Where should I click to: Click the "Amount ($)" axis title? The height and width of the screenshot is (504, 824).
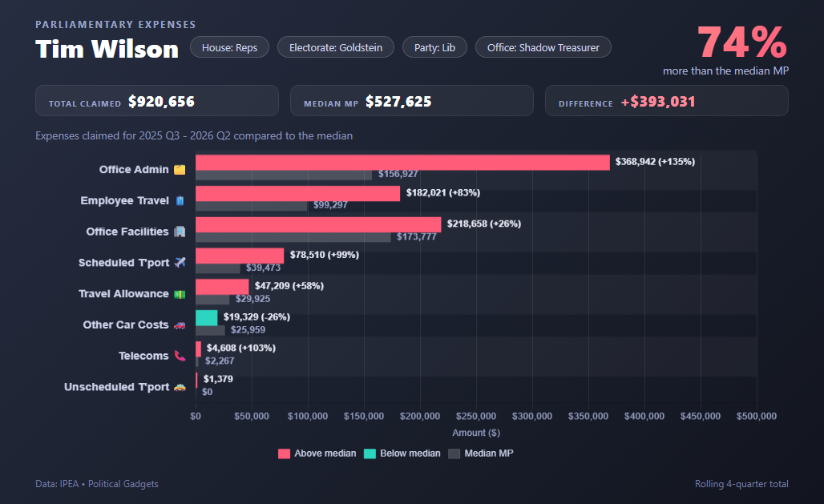(x=476, y=433)
